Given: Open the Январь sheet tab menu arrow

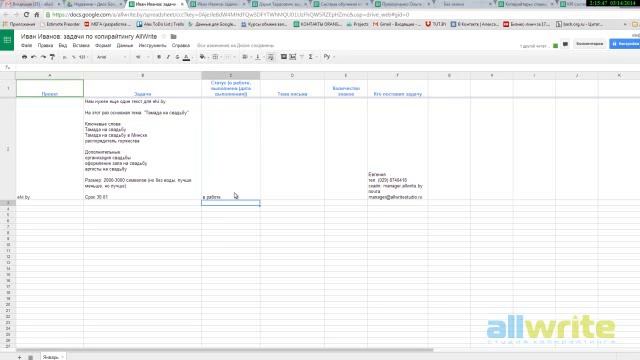Looking at the screenshot, I should 62,357.
